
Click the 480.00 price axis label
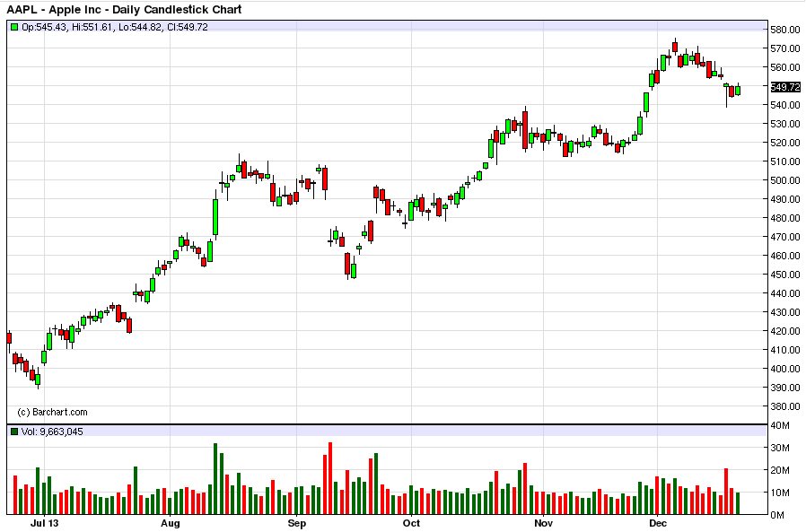(x=785, y=218)
